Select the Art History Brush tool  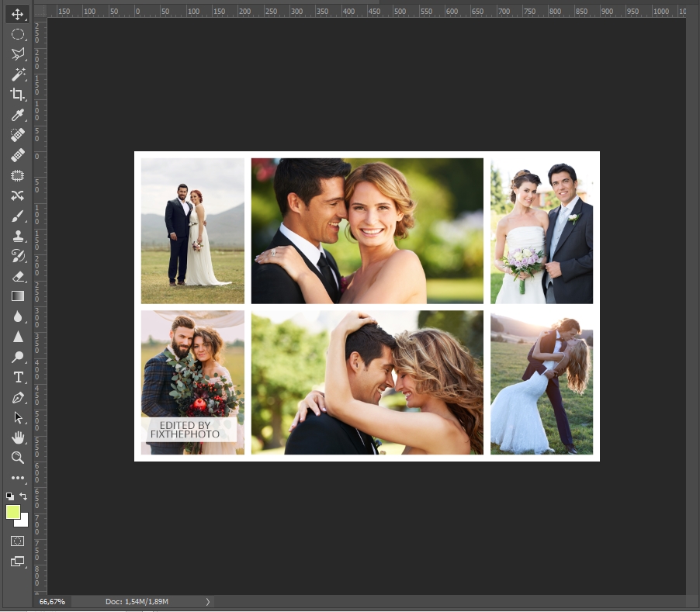(17, 256)
